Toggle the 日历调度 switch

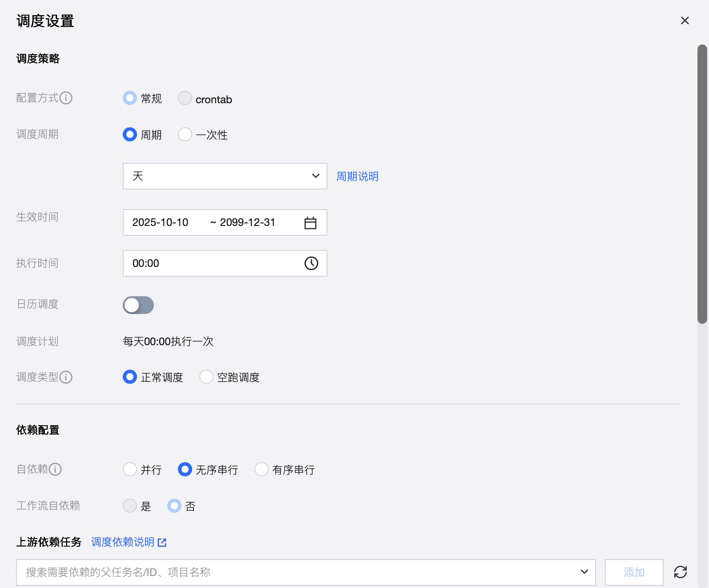[138, 305]
